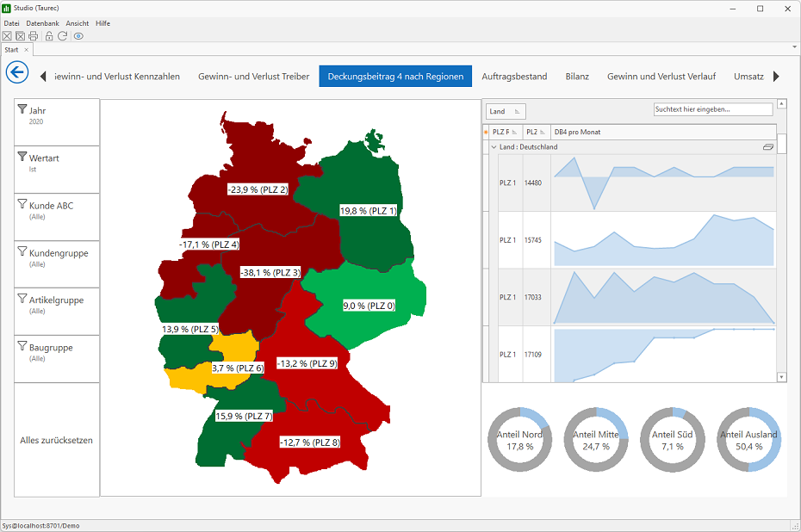Image resolution: width=801 pixels, height=532 pixels.
Task: Click the print icon in the Deutschland group row
Action: [767, 147]
